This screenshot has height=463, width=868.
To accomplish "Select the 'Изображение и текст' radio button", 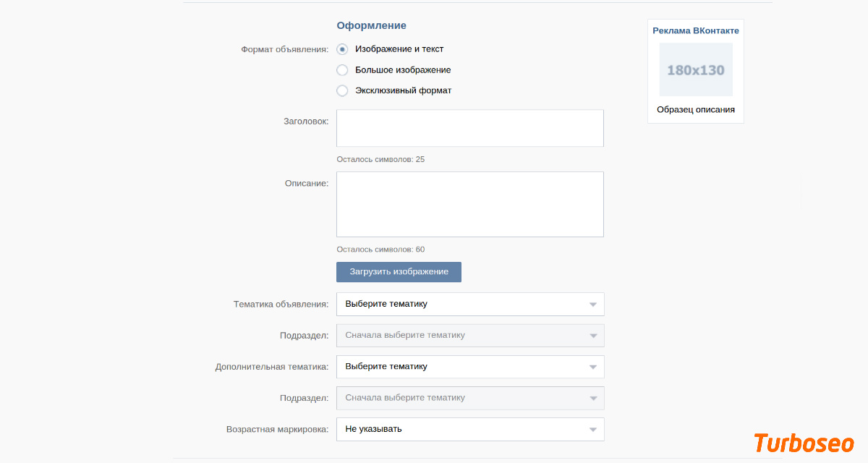I will (342, 49).
